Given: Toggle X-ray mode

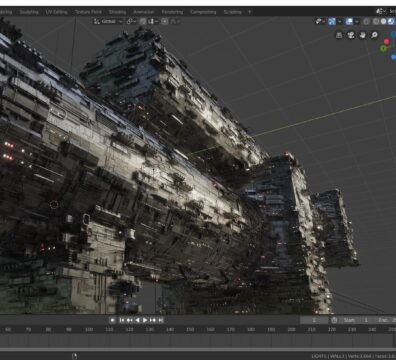Looking at the screenshot, I should 366,21.
